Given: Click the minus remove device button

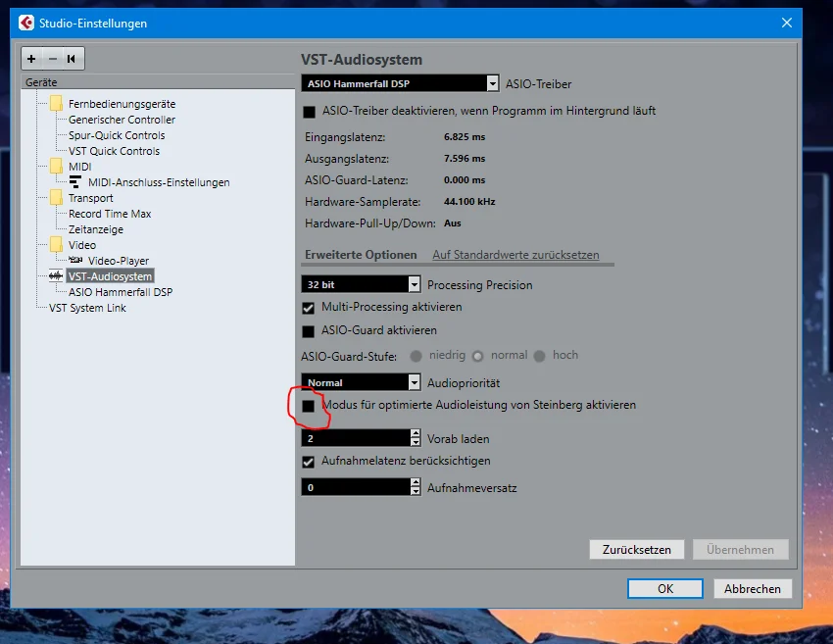Looking at the screenshot, I should (x=53, y=59).
